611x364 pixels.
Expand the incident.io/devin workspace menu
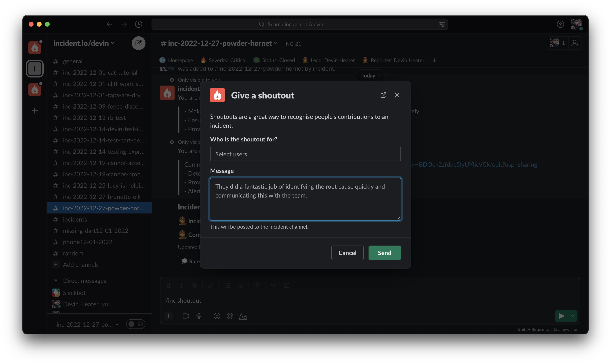click(83, 43)
